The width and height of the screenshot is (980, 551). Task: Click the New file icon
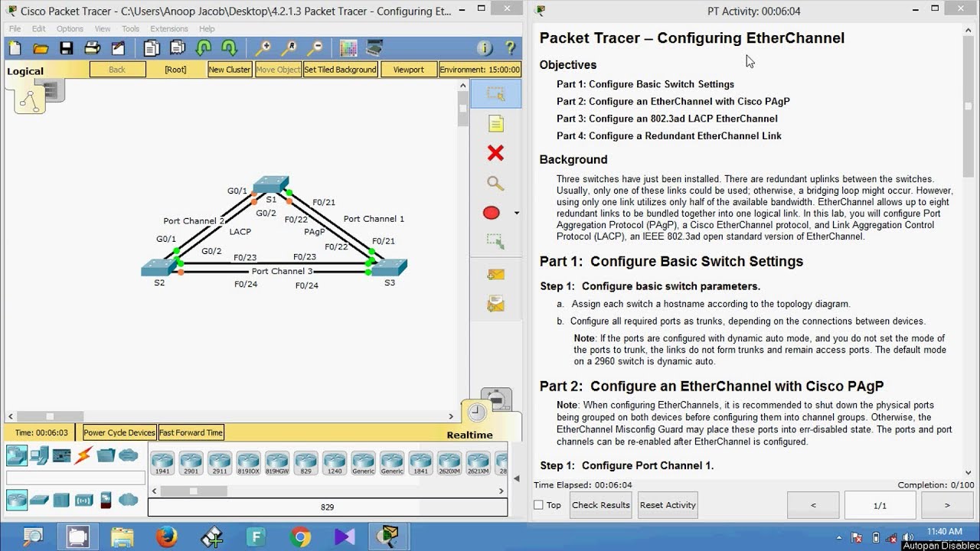(15, 48)
